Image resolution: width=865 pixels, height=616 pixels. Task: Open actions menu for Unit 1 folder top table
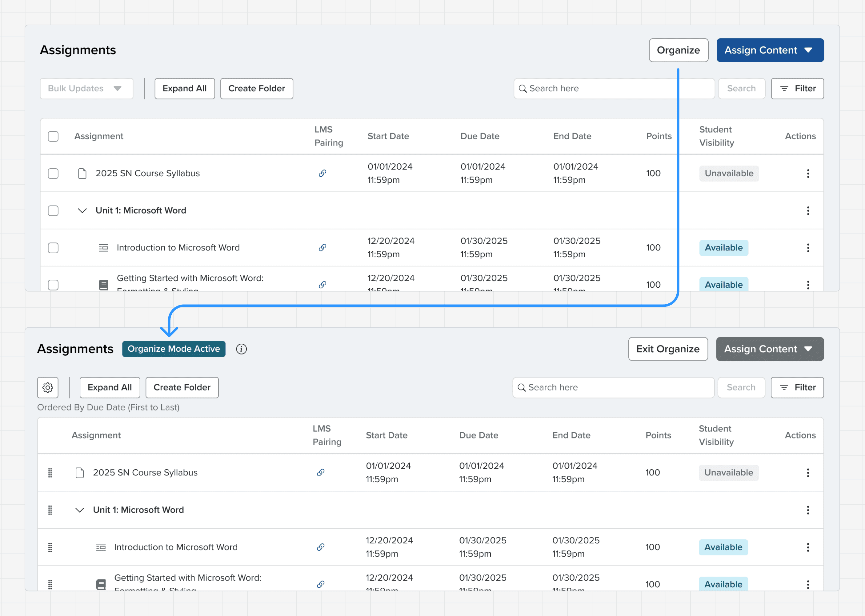pyautogui.click(x=808, y=210)
